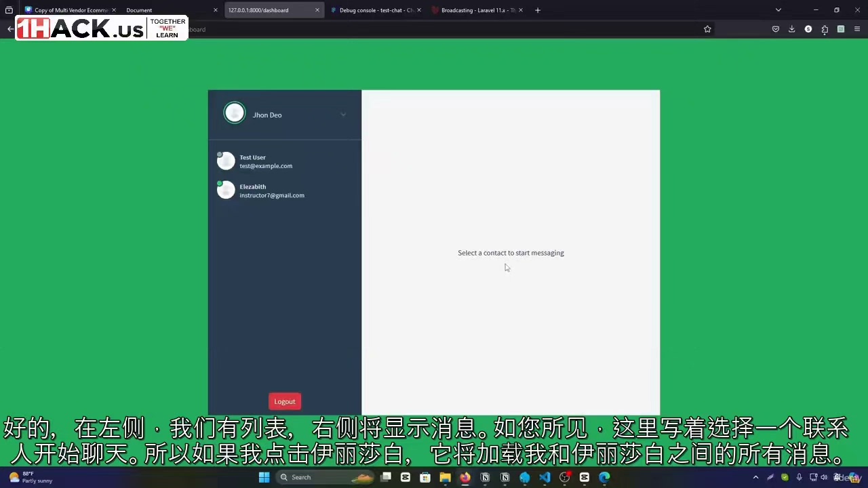
Task: Click the microphone icon in system tray
Action: pos(800,477)
